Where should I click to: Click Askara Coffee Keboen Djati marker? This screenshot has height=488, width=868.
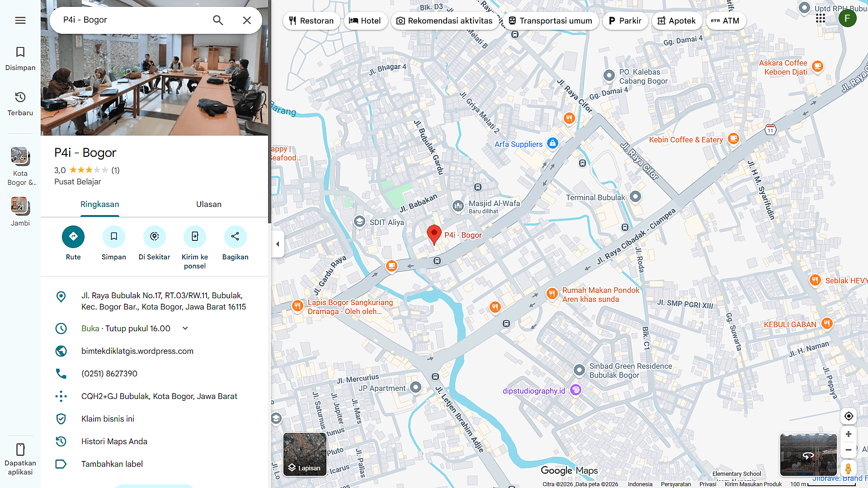817,66
